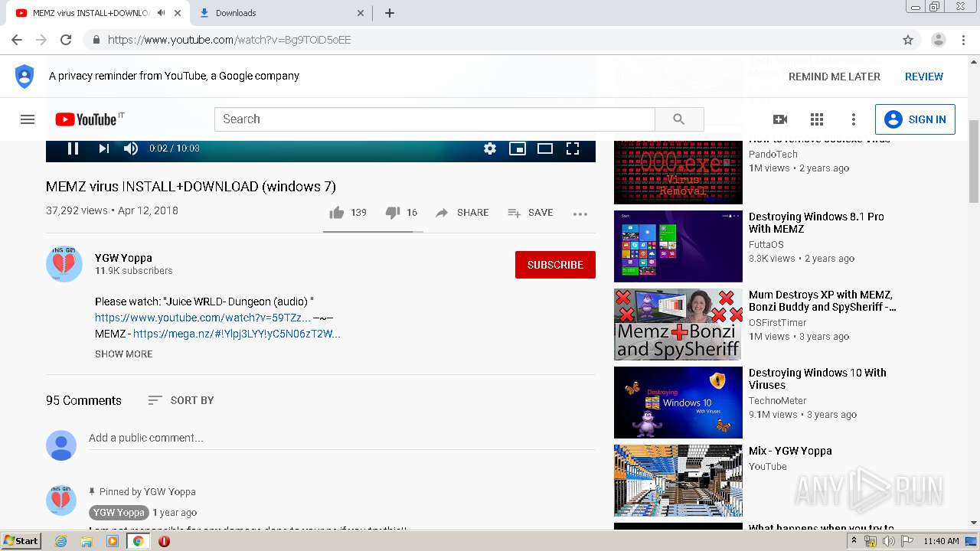This screenshot has width=980, height=551.
Task: Subscribe to YGW Yoppa channel
Action: [x=555, y=265]
